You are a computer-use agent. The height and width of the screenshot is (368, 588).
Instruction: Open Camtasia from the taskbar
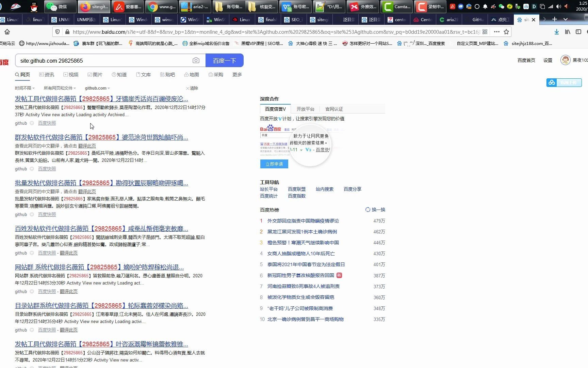click(x=397, y=6)
